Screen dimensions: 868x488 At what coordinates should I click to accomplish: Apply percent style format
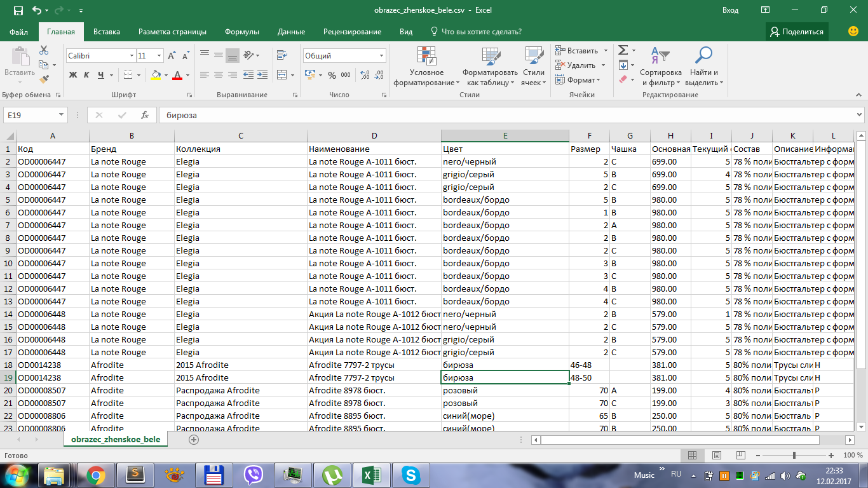[332, 75]
